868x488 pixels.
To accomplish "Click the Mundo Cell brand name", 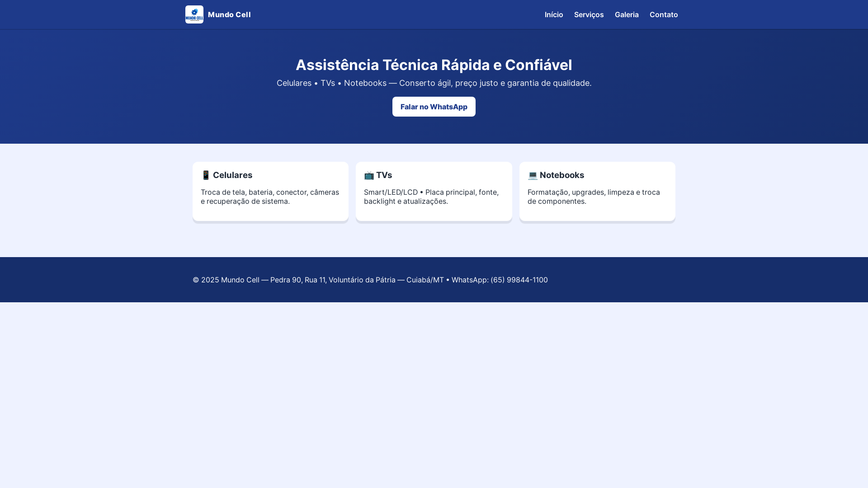I will (229, 14).
